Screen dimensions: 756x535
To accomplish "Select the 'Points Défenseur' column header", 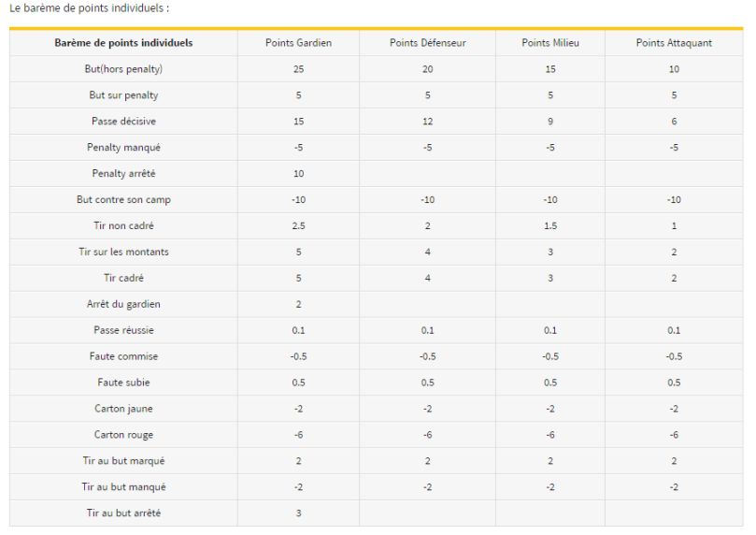I will point(428,43).
